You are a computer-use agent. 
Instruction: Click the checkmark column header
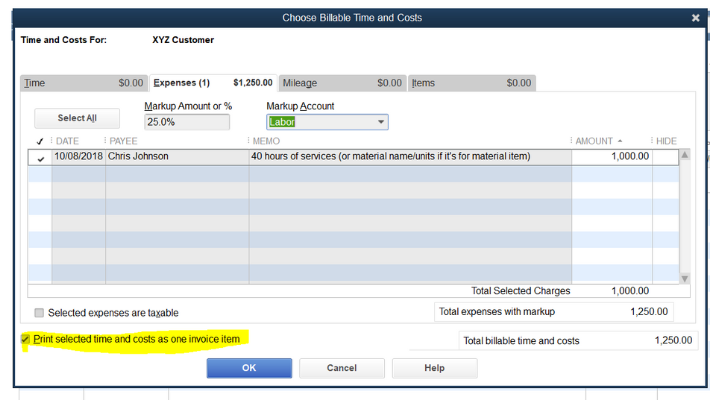tap(40, 141)
